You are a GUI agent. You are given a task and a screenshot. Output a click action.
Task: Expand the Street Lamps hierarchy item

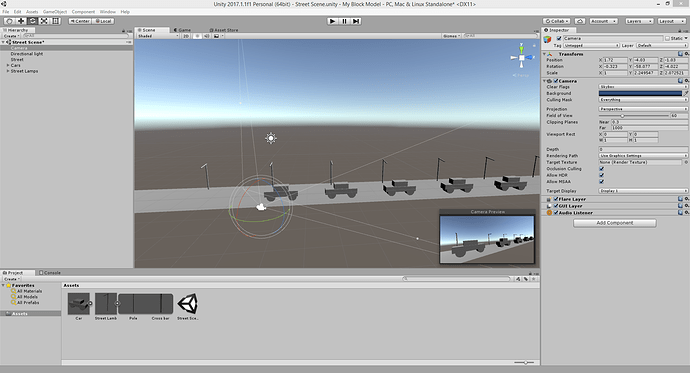tap(8, 71)
